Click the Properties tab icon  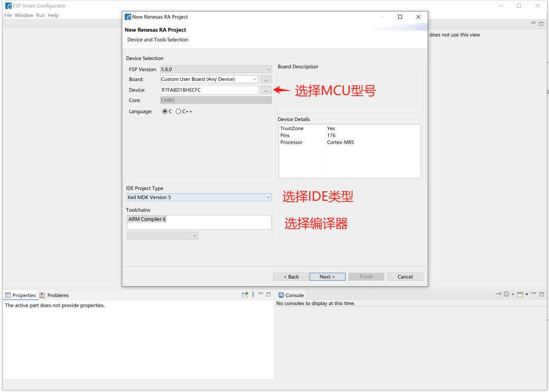pos(8,295)
